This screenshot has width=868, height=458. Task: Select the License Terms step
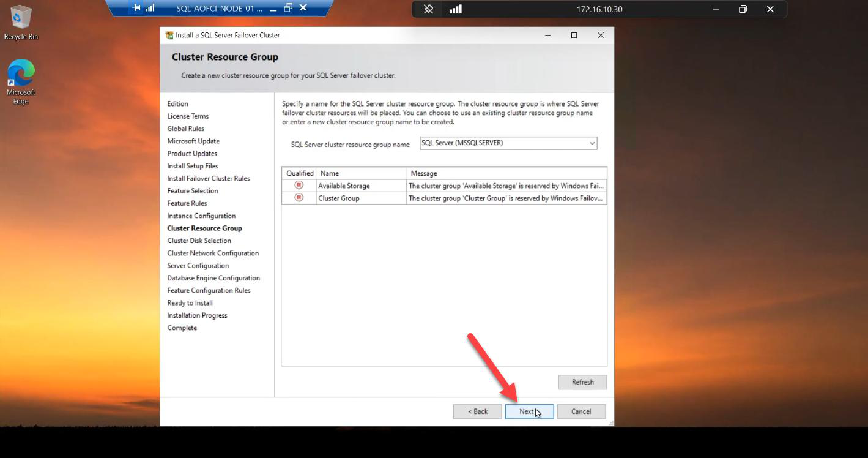click(188, 116)
